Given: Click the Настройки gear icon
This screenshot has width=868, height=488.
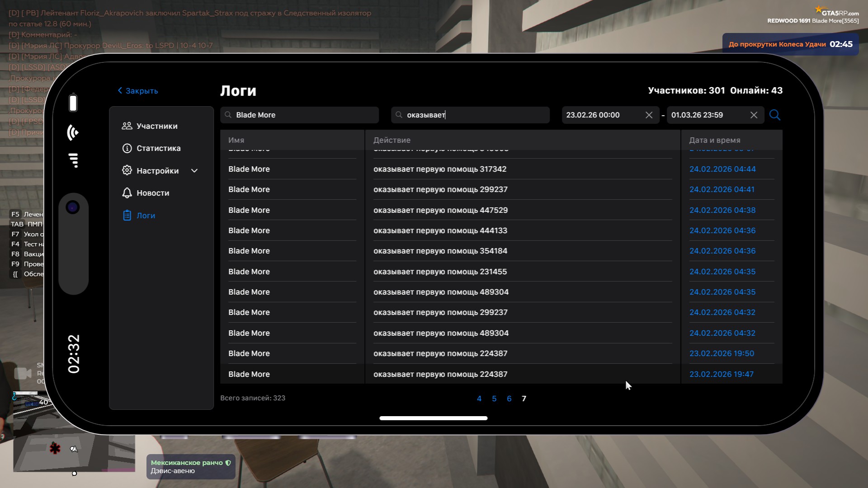Looking at the screenshot, I should click(x=127, y=170).
